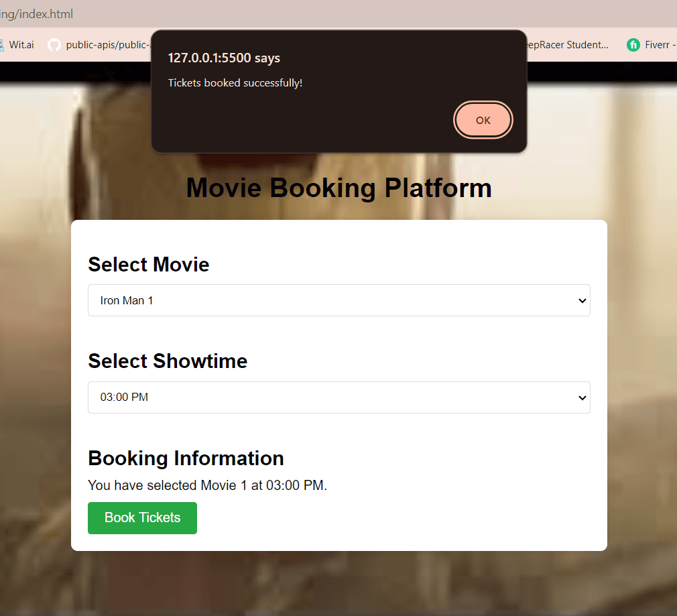The image size is (677, 616).
Task: Open the DeepRacer Student bookmark
Action: [568, 45]
